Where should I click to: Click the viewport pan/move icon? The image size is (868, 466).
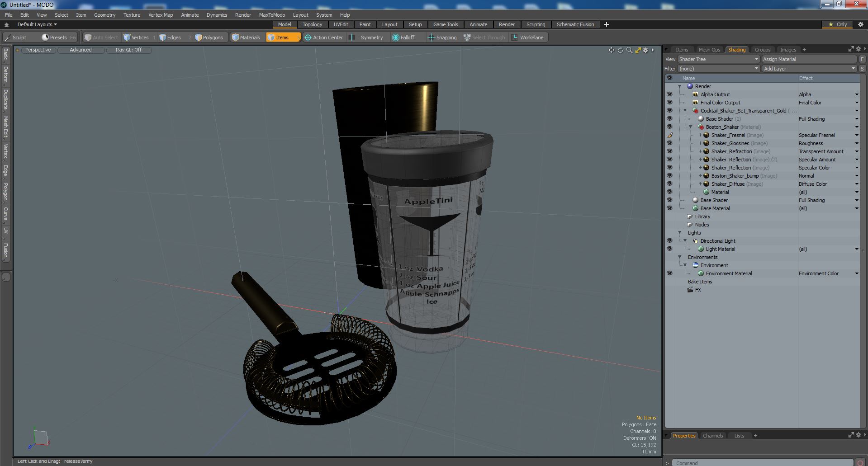point(611,50)
